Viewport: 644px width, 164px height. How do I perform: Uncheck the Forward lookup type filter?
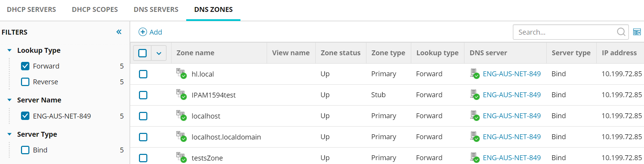pyautogui.click(x=25, y=66)
